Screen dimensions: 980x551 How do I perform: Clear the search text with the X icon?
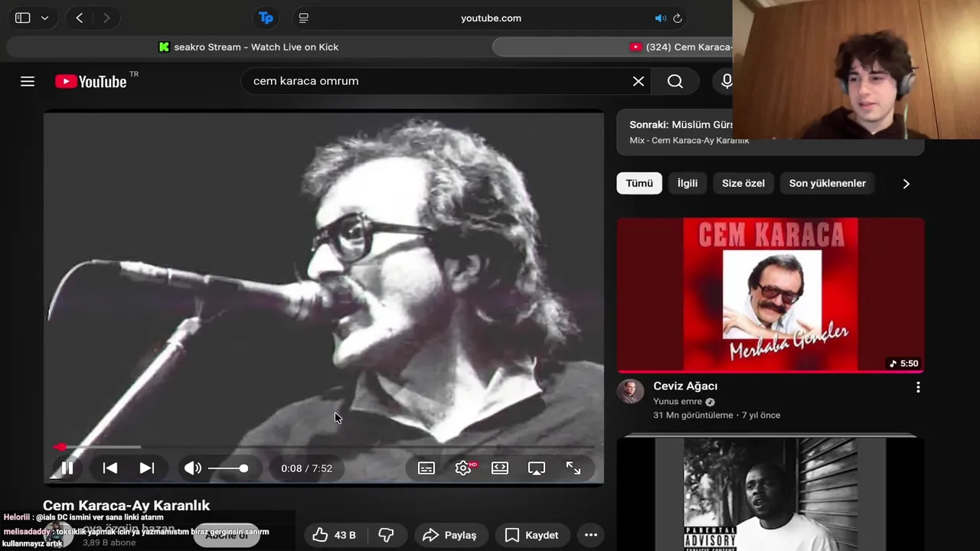click(x=639, y=81)
